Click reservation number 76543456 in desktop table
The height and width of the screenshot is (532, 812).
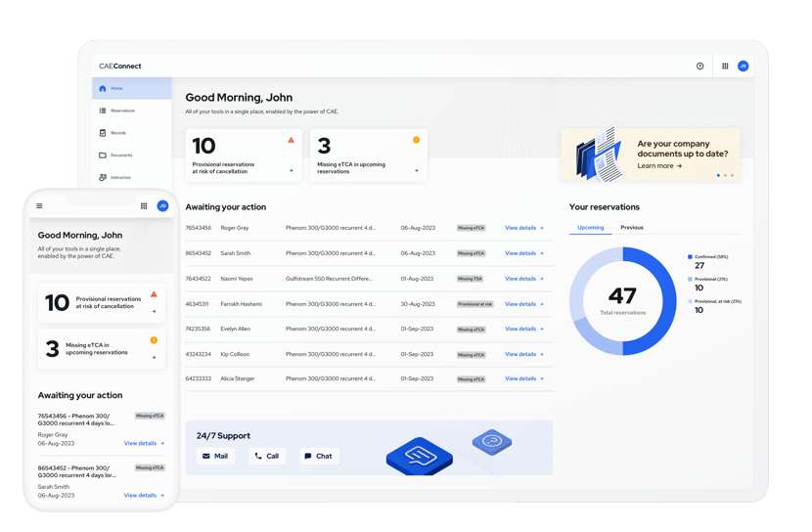coord(199,228)
